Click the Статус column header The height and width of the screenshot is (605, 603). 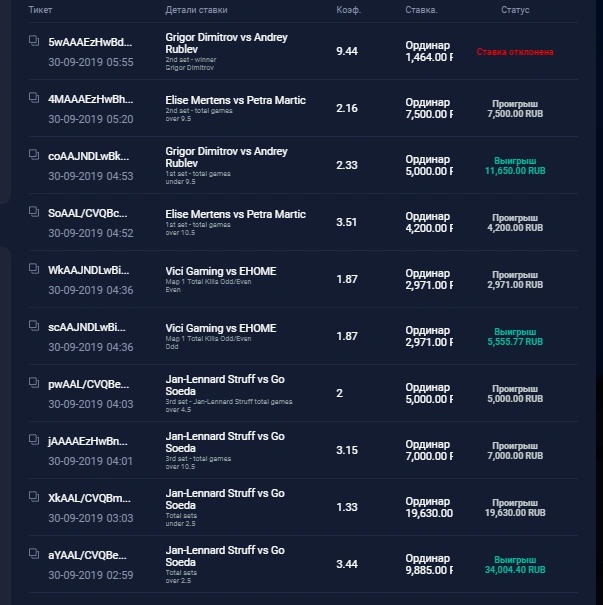point(515,10)
